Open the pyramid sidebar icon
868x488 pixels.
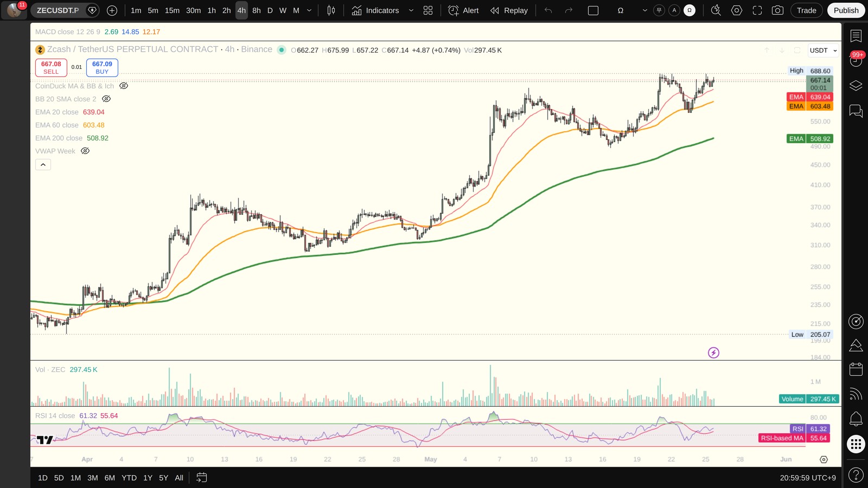(x=856, y=345)
